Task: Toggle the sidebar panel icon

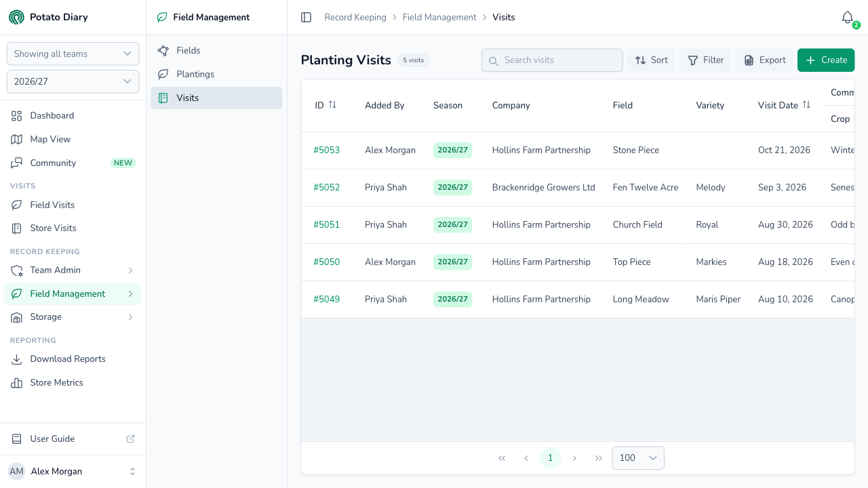Action: [x=306, y=17]
